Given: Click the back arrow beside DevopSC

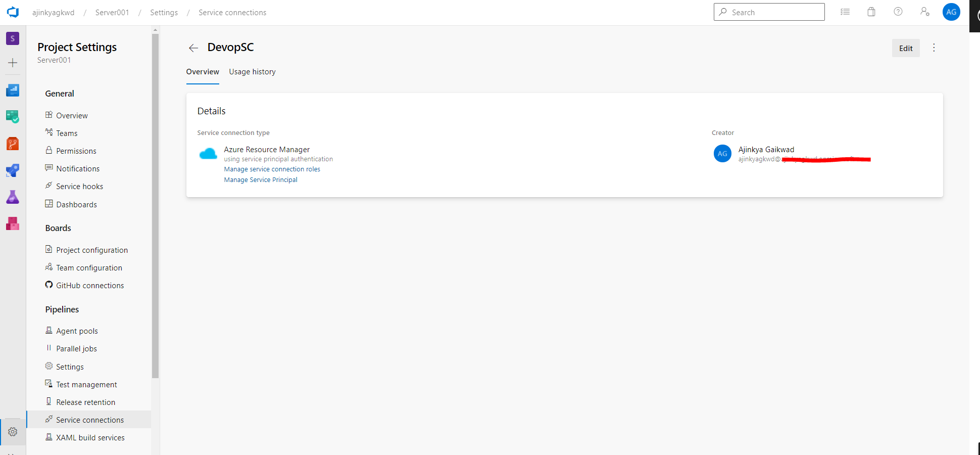Looking at the screenshot, I should point(193,48).
